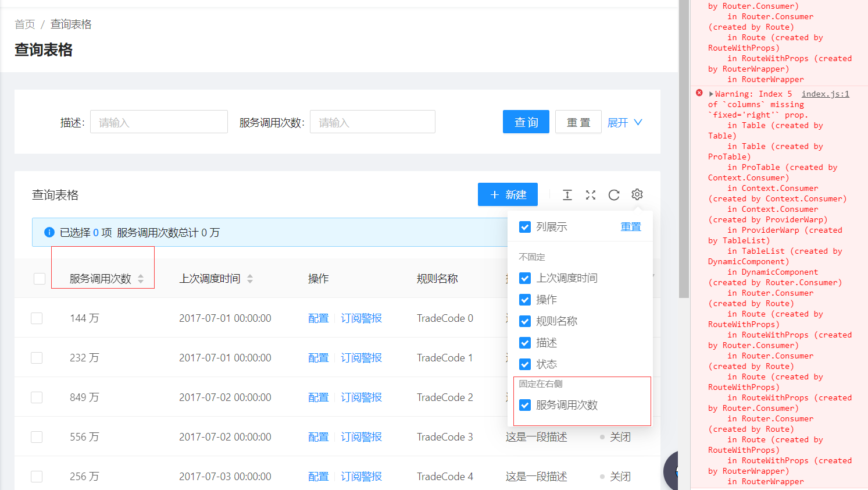Sort by 上次调度时间 column

[250, 278]
